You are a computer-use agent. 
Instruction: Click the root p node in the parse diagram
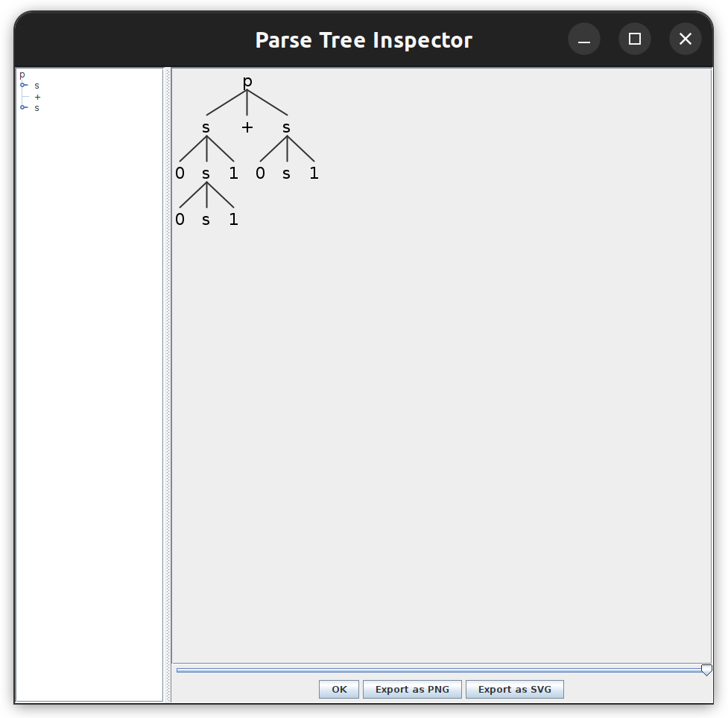click(x=247, y=82)
